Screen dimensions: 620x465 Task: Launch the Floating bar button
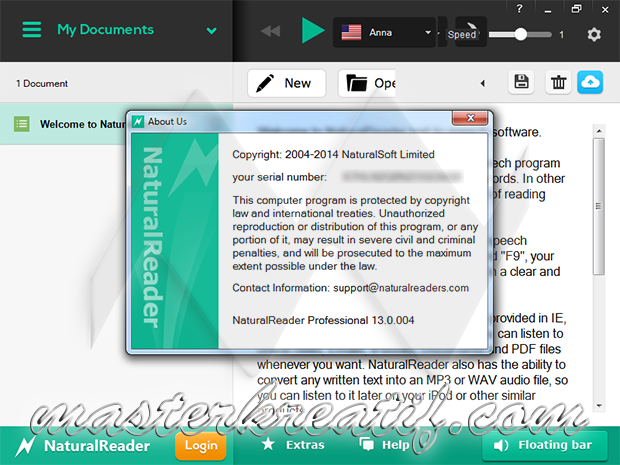pos(544,446)
